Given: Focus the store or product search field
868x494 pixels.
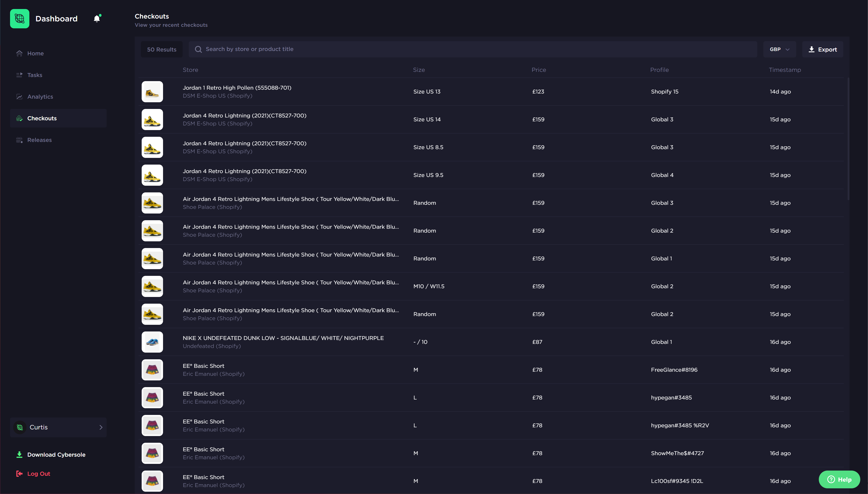Looking at the screenshot, I should click(473, 49).
